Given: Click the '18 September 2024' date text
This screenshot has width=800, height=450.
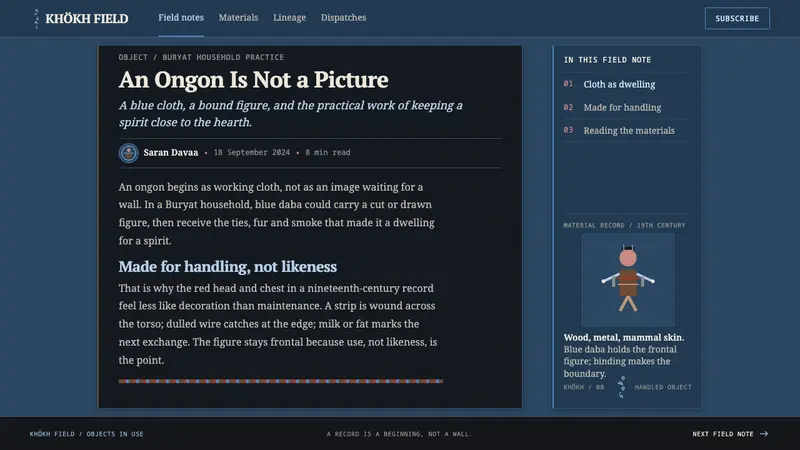Looking at the screenshot, I should point(252,153).
